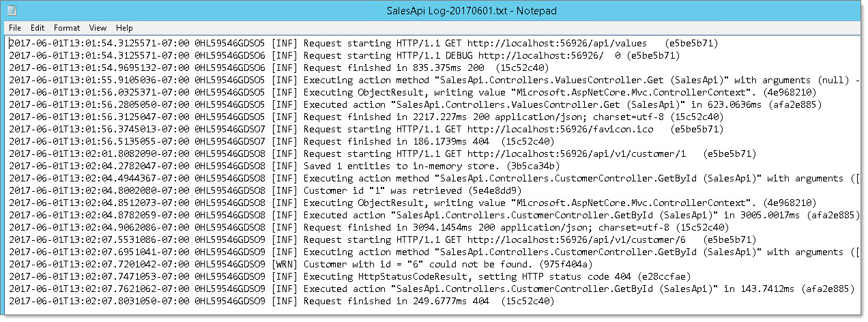868x322 pixels.
Task: Click the empty area below the log text
Action: [x=434, y=312]
